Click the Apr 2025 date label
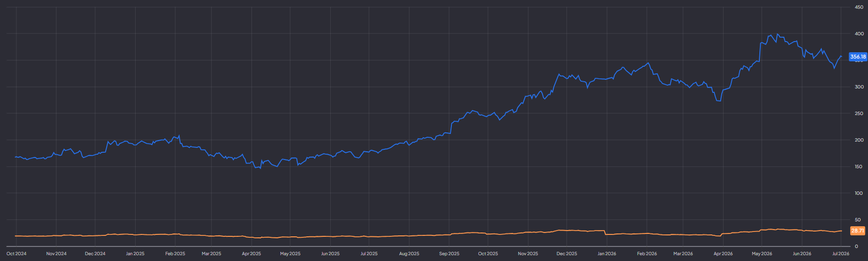The image size is (868, 261). [252, 254]
